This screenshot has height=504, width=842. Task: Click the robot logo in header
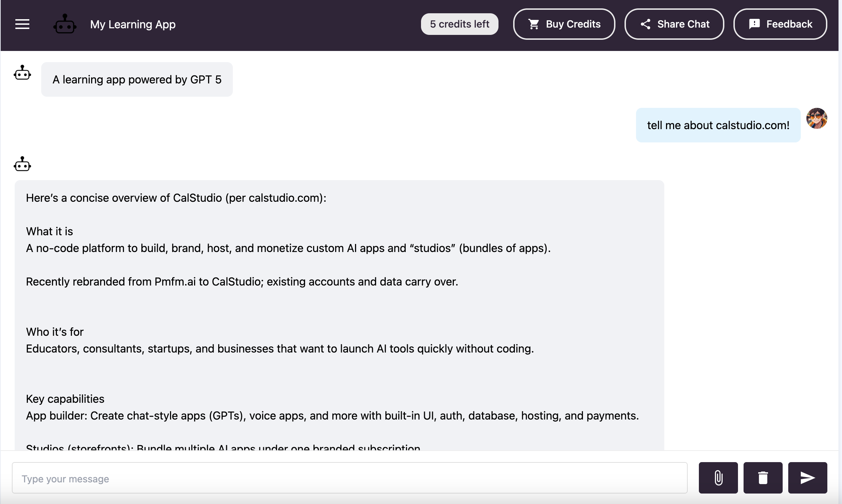point(65,24)
